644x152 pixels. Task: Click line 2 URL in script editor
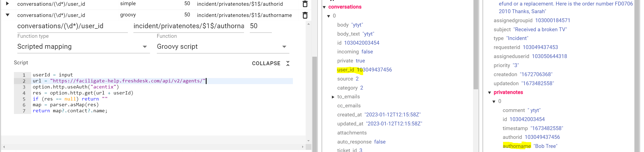[127, 81]
